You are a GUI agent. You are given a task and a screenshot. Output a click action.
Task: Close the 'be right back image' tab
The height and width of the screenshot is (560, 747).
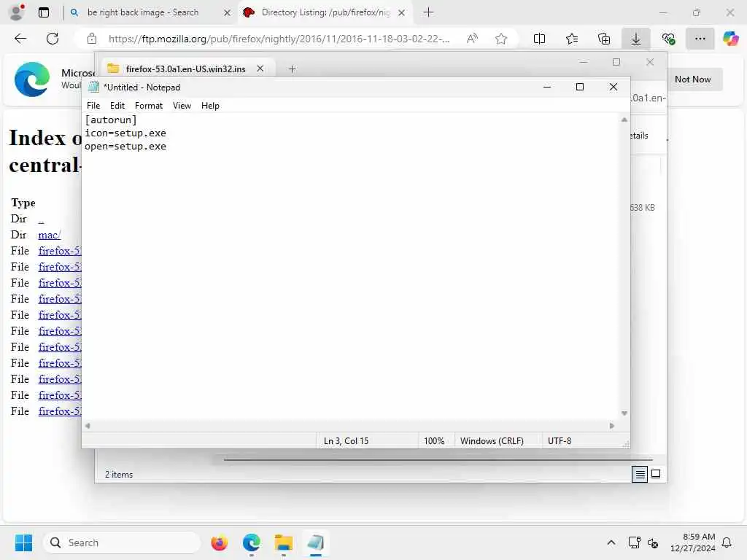click(x=228, y=13)
